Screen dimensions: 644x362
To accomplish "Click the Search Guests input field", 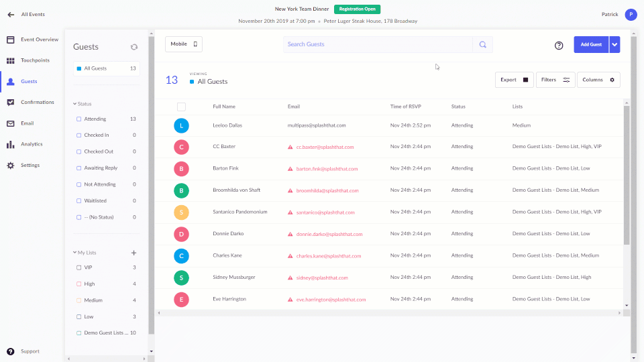I will pos(378,44).
